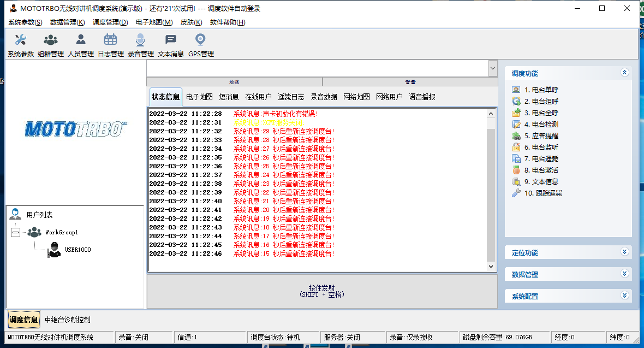Start 6. 电台监听 remote monitor

click(535, 148)
